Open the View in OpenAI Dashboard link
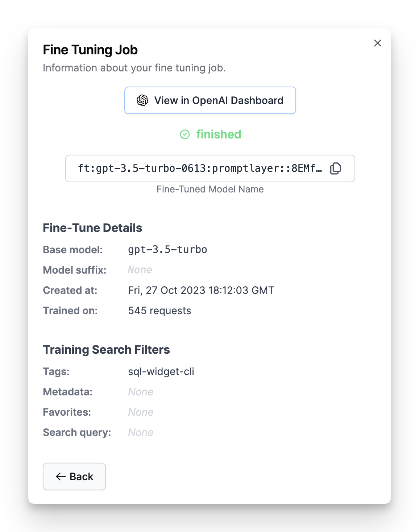The height and width of the screenshot is (532, 419). pyautogui.click(x=210, y=100)
